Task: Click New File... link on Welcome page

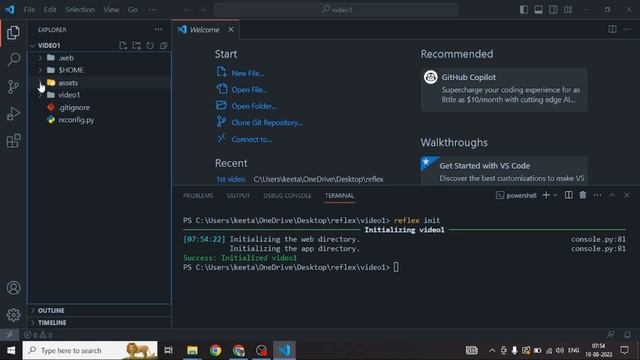Action: (247, 73)
